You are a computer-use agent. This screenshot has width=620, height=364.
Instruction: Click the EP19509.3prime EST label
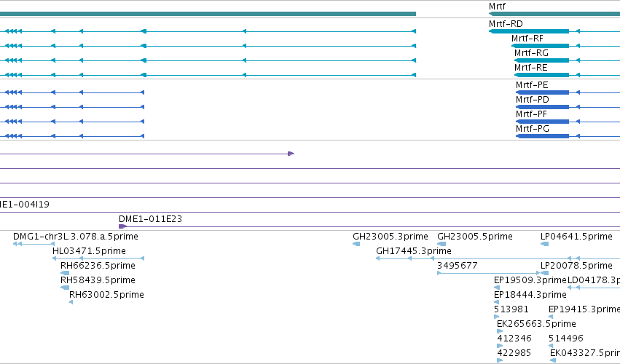530,280
